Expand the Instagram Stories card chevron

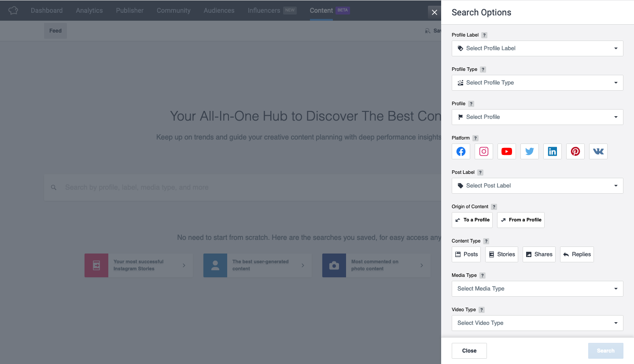(184, 265)
